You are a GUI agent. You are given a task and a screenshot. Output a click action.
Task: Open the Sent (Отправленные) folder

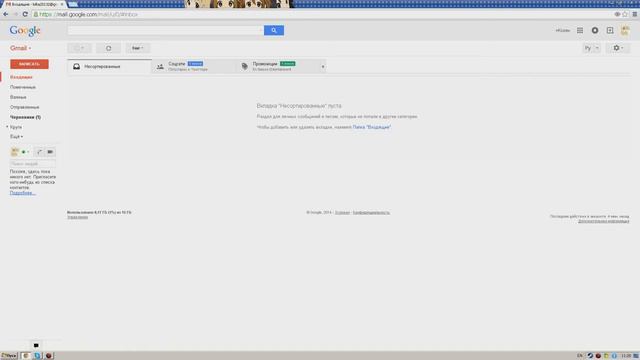(x=24, y=107)
